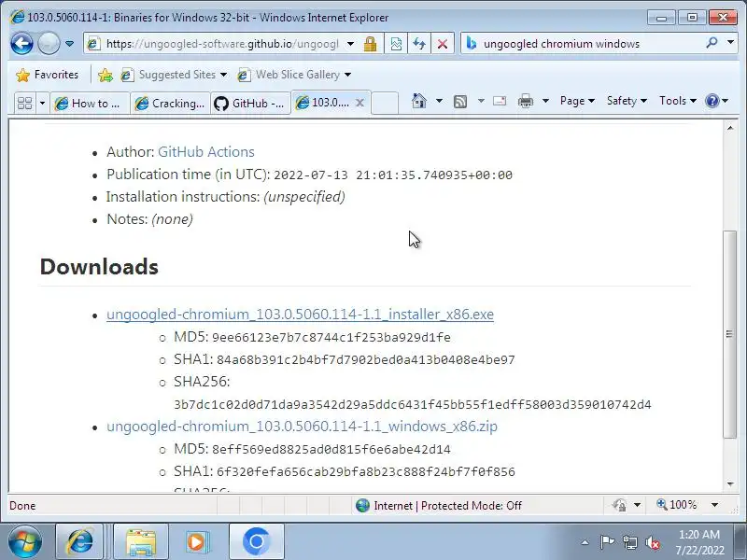The image size is (747, 560).
Task: Launch Windows Media Player from taskbar
Action: [197, 542]
